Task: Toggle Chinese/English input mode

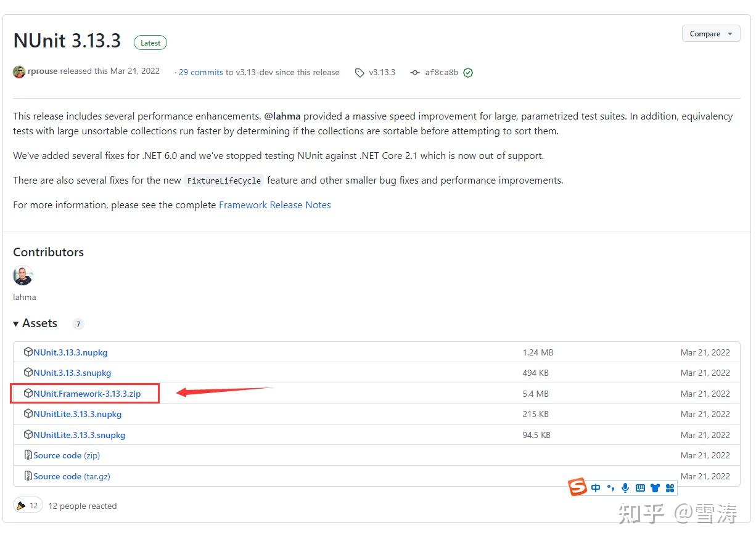Action: (x=596, y=488)
